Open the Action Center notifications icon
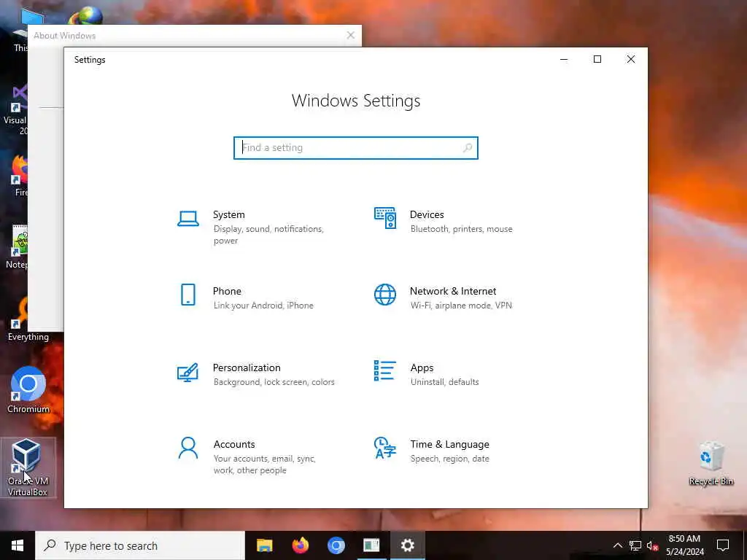Screen dimensions: 747x560 (723, 545)
